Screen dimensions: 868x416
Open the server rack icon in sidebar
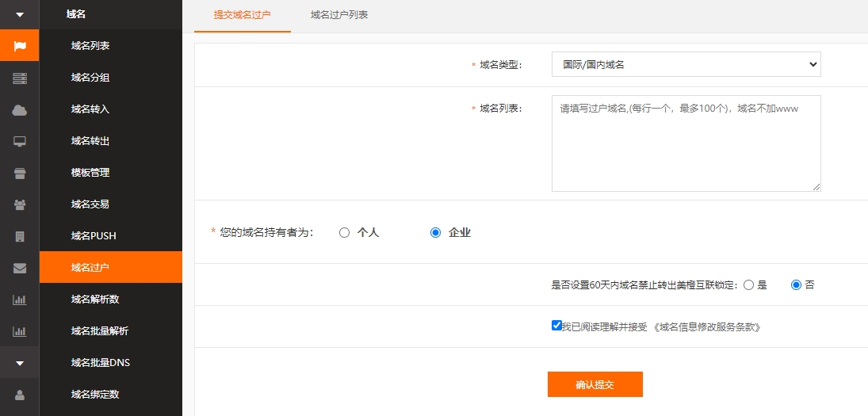pyautogui.click(x=20, y=78)
